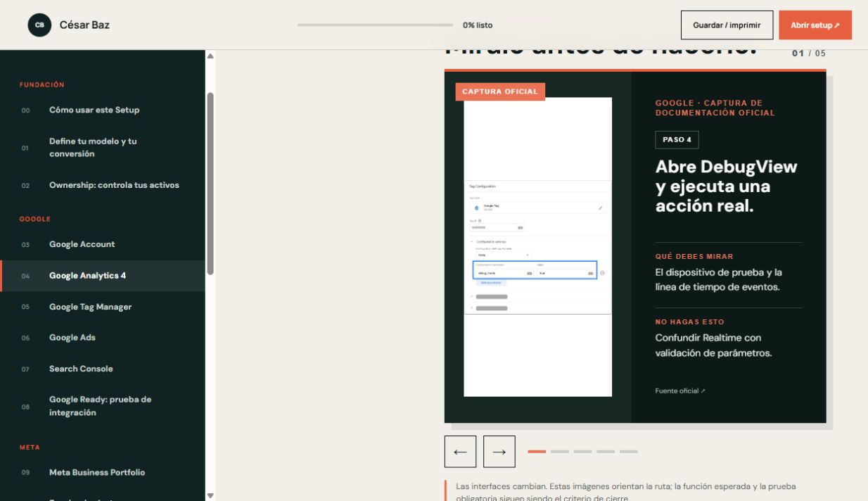Click the GOOGLE section header in sidebar
This screenshot has height=501, width=868.
click(x=35, y=220)
